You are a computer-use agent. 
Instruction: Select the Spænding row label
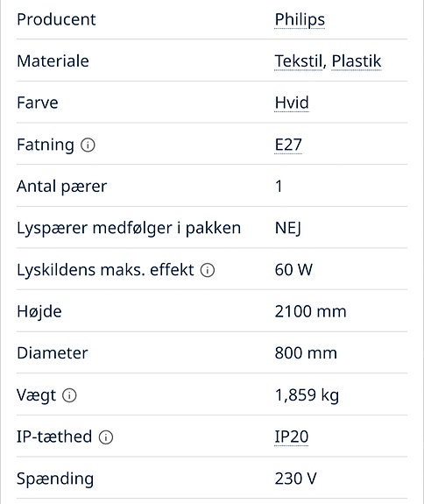(x=55, y=479)
